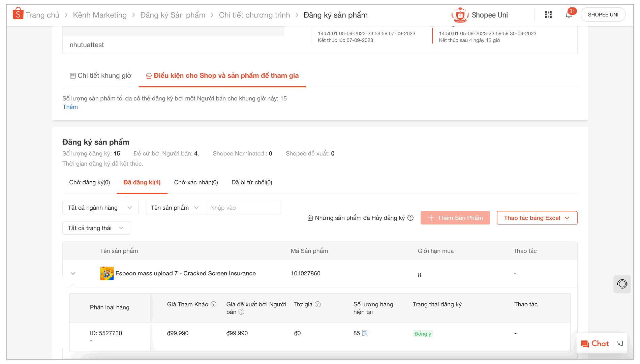Switch to the Chờ xác nhận tab
Viewport: 640px width, 364px height.
click(x=196, y=182)
